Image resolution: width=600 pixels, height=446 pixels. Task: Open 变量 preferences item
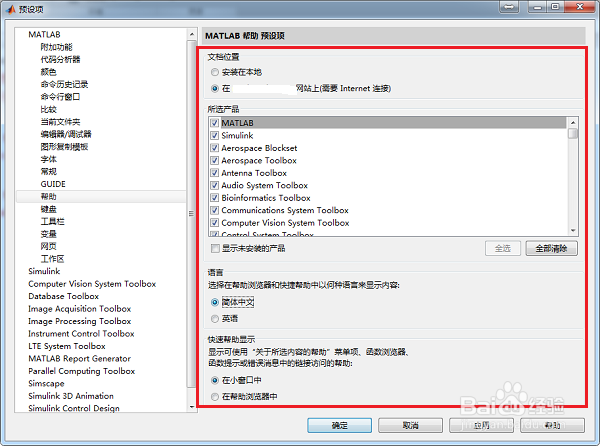(x=48, y=234)
